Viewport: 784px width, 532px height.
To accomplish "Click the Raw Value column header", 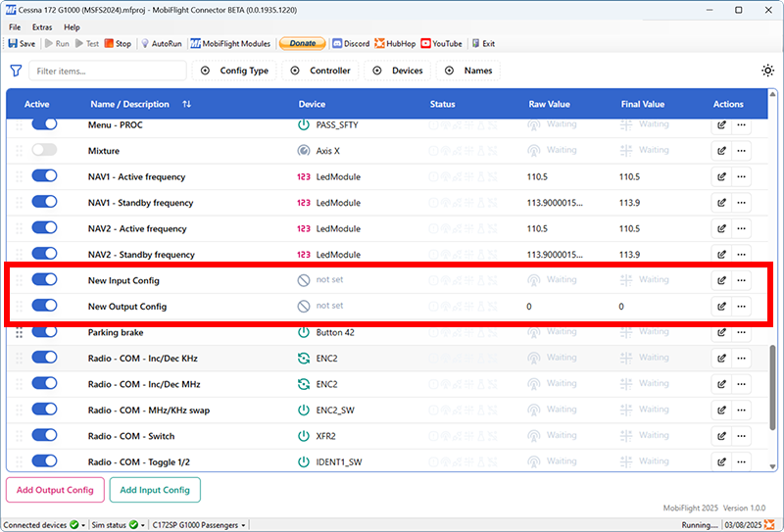I will pyautogui.click(x=549, y=104).
